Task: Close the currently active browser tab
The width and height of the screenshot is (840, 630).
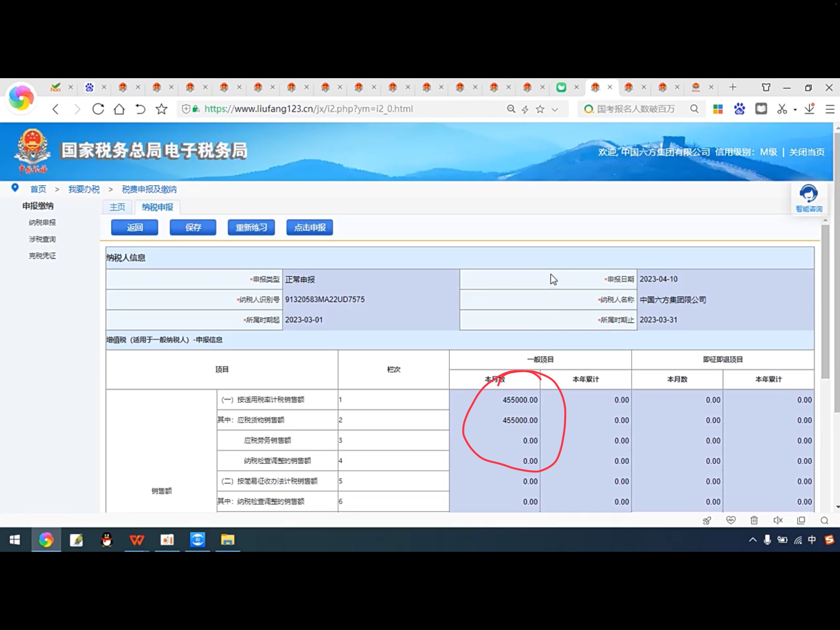Action: point(610,87)
